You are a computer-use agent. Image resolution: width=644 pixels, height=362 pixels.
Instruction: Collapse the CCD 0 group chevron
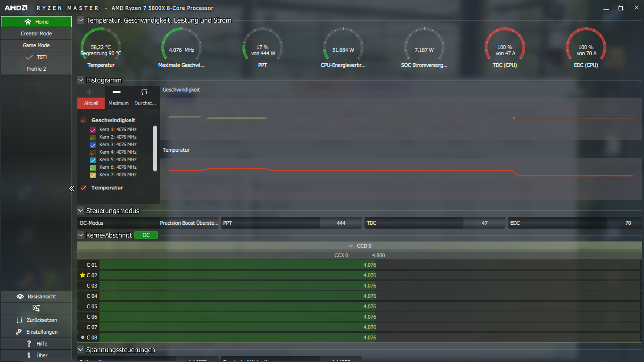[x=351, y=246]
